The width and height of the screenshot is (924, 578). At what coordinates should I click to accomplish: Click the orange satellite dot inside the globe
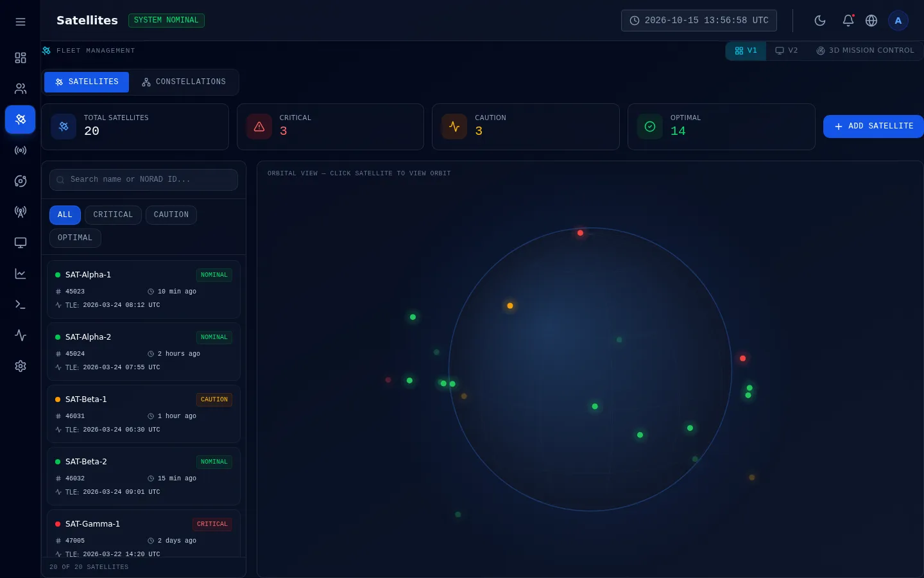(510, 306)
